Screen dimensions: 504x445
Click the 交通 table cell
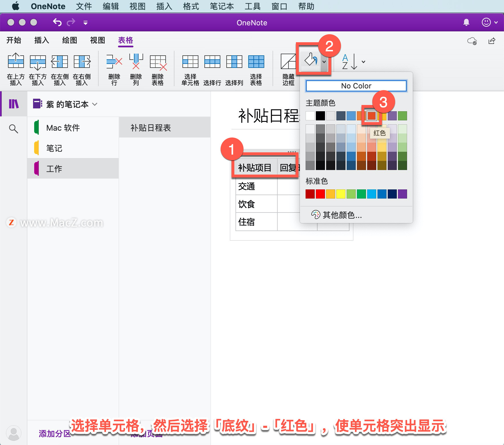[x=256, y=186]
